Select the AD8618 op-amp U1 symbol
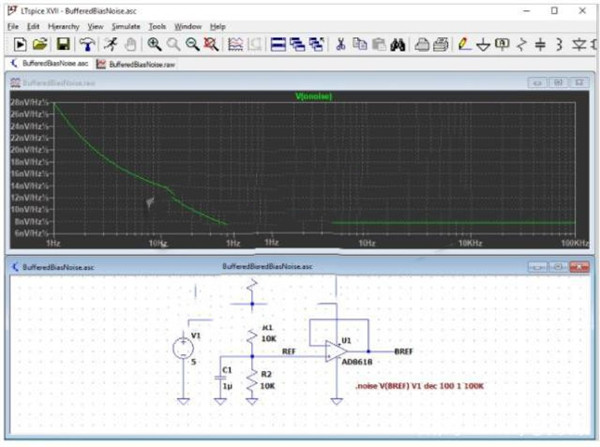The width and height of the screenshot is (600, 447). (x=335, y=352)
